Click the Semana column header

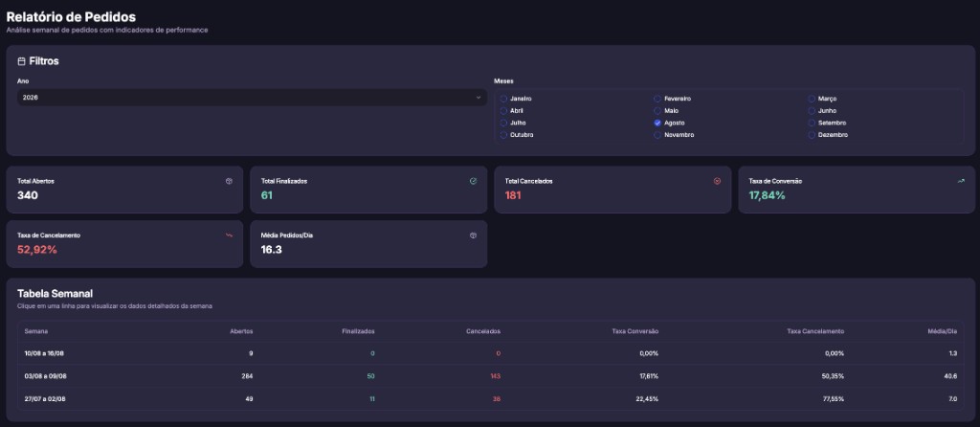pyautogui.click(x=36, y=331)
